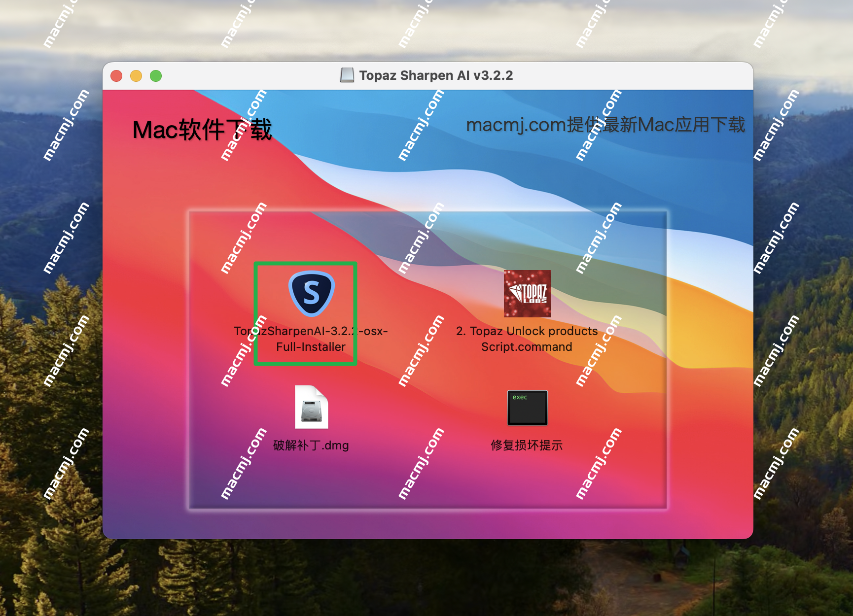The image size is (853, 616).
Task: Click the '2. Topaz Unlock products Script.command' label
Action: [527, 339]
